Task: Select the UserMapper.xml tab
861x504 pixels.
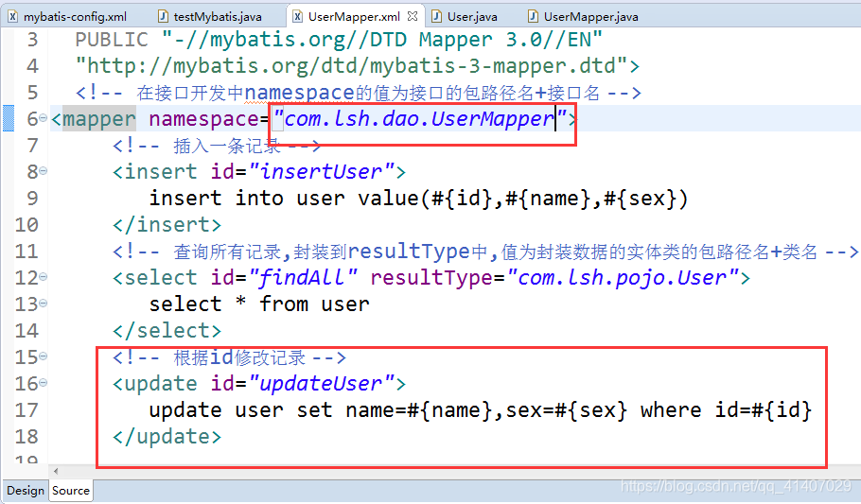Action: tap(354, 16)
